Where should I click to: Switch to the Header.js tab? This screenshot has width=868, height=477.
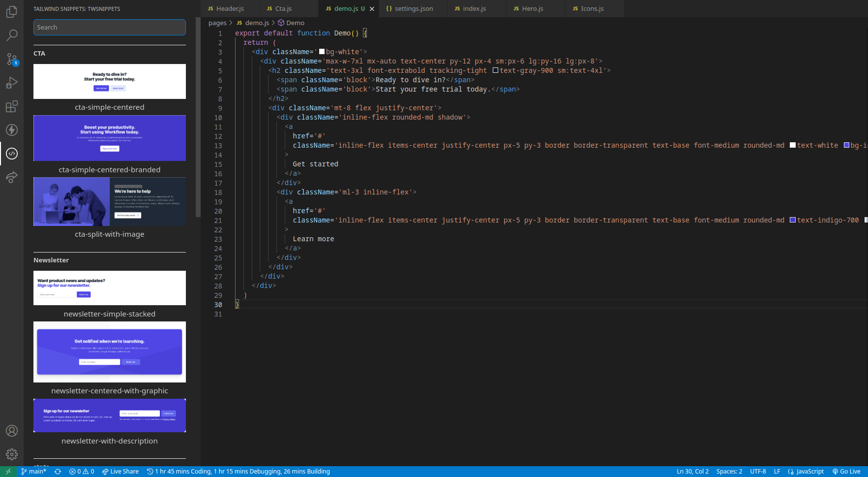pos(230,8)
